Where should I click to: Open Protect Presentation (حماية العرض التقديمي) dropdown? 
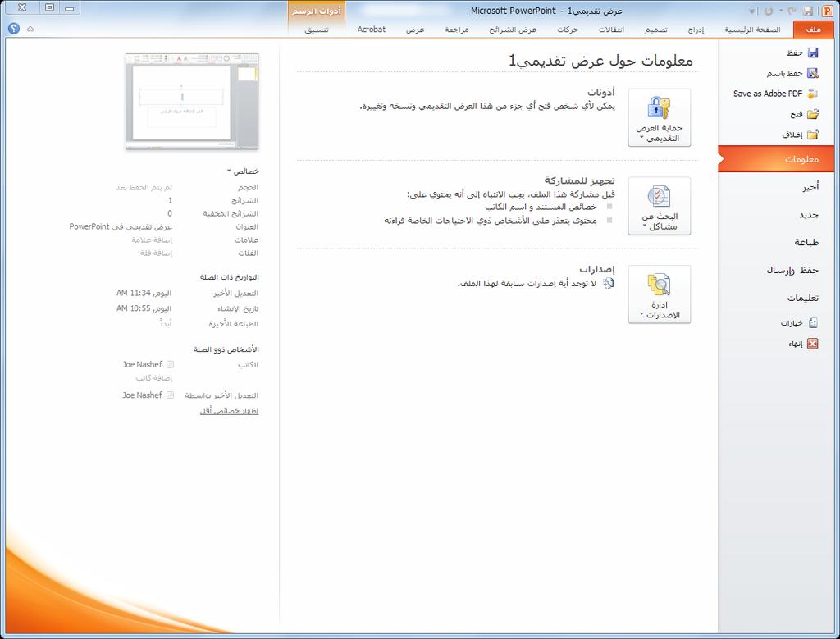point(659,117)
